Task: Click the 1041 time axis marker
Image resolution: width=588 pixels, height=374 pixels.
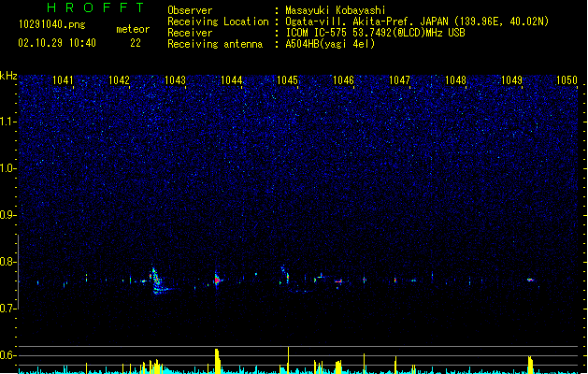Action: 63,79
